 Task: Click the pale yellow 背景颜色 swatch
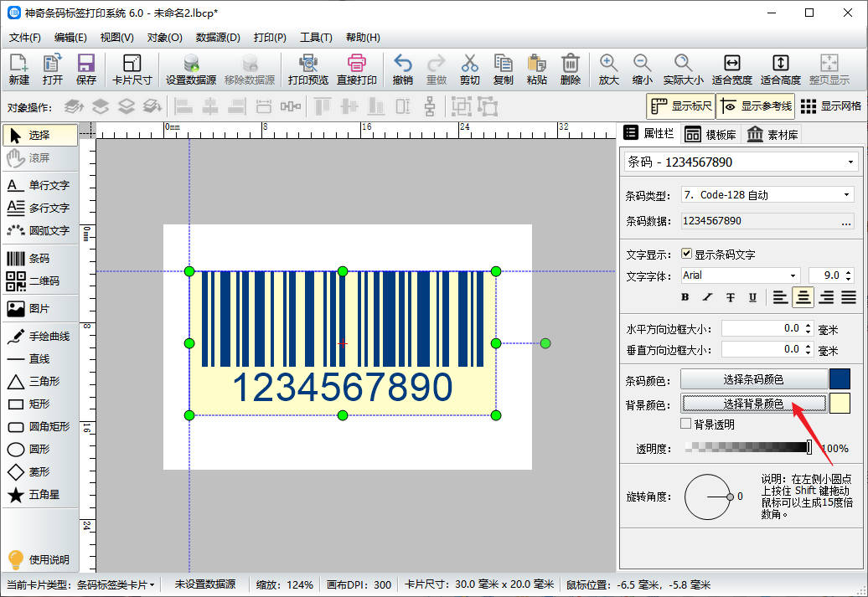[x=840, y=404]
